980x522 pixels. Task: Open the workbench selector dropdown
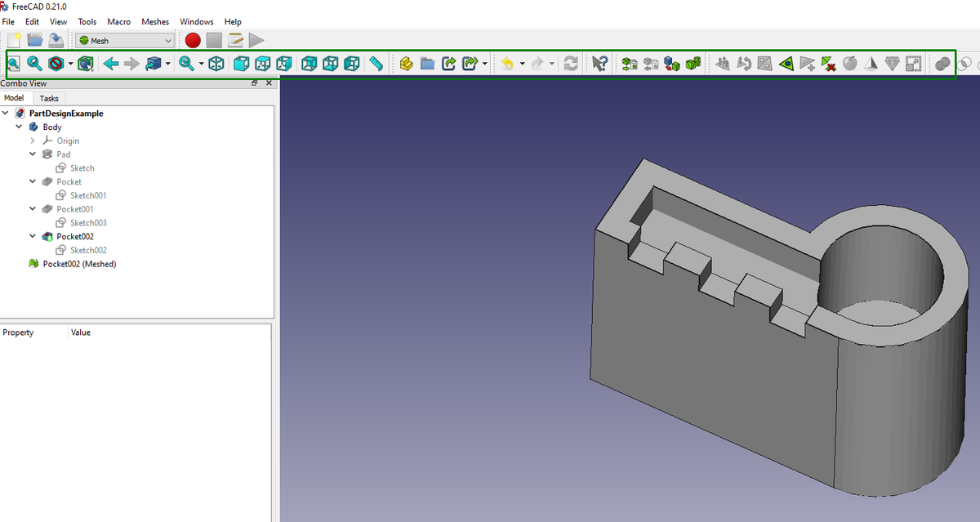pyautogui.click(x=124, y=39)
